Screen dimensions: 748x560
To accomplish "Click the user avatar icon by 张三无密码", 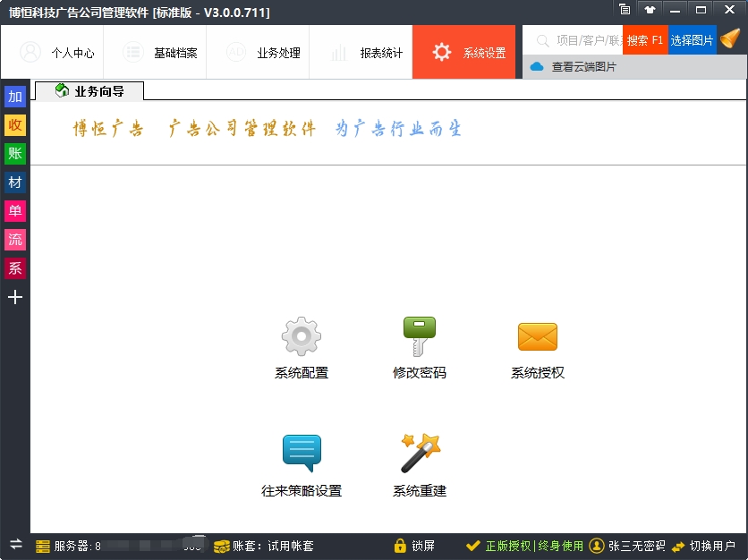I will 597,546.
